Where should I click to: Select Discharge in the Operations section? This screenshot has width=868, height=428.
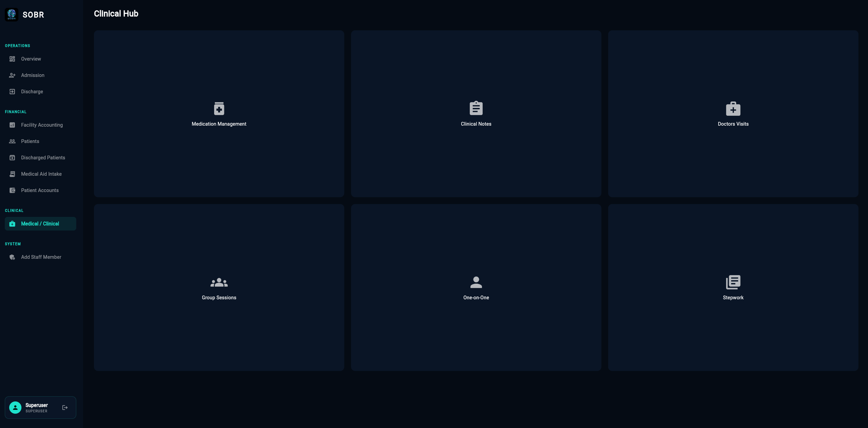pyautogui.click(x=41, y=92)
